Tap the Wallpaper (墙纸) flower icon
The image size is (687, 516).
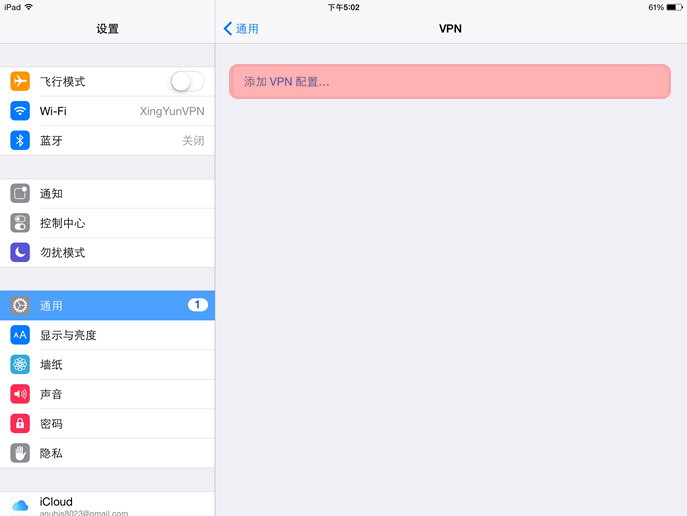click(x=20, y=364)
